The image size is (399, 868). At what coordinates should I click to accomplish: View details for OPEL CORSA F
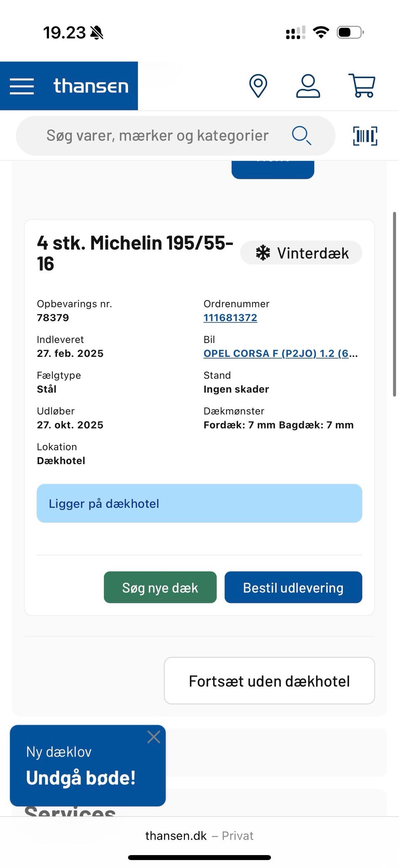279,353
